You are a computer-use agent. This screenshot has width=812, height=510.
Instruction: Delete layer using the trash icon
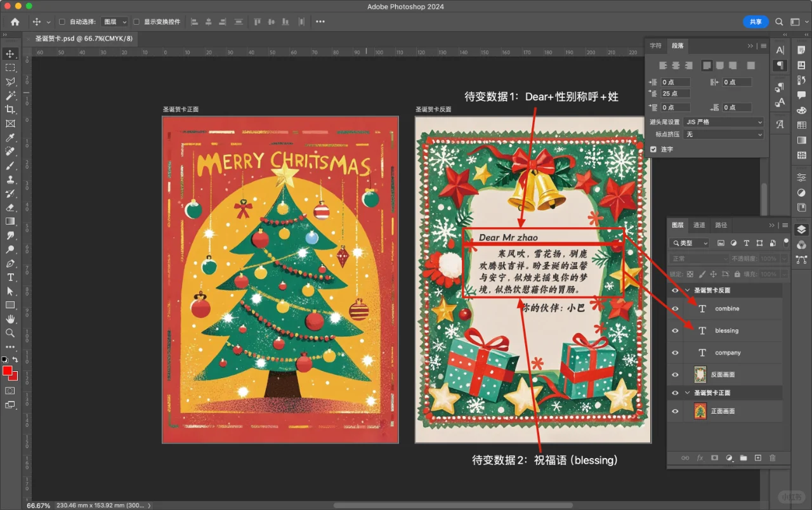772,458
